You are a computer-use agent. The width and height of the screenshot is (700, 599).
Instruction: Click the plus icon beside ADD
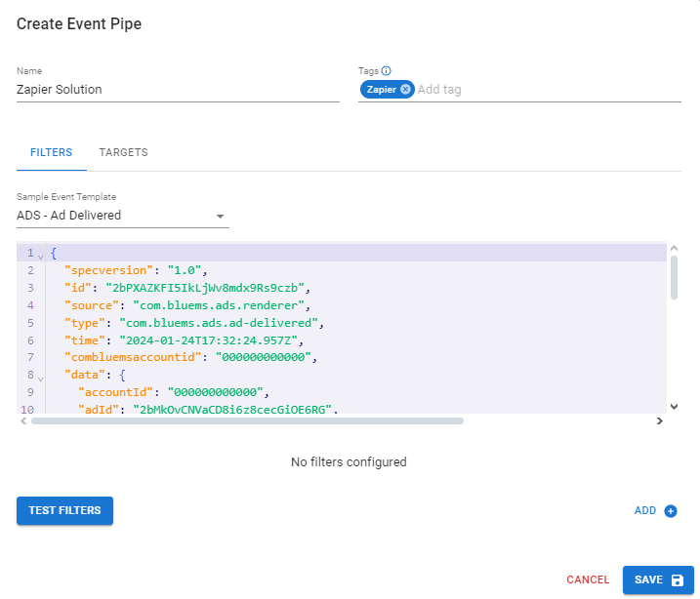pyautogui.click(x=671, y=510)
